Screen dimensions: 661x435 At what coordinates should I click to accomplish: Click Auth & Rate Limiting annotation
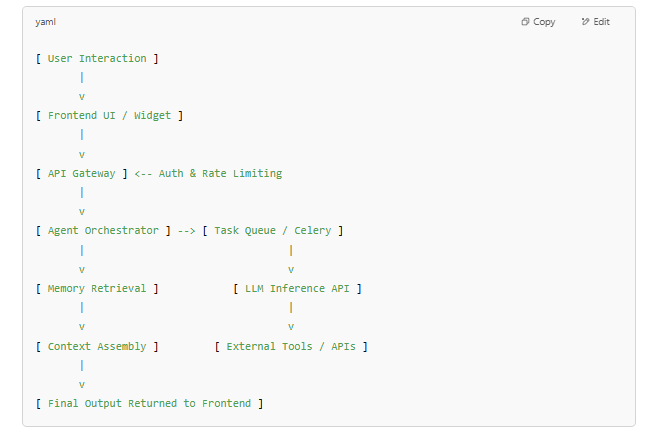[x=220, y=173]
